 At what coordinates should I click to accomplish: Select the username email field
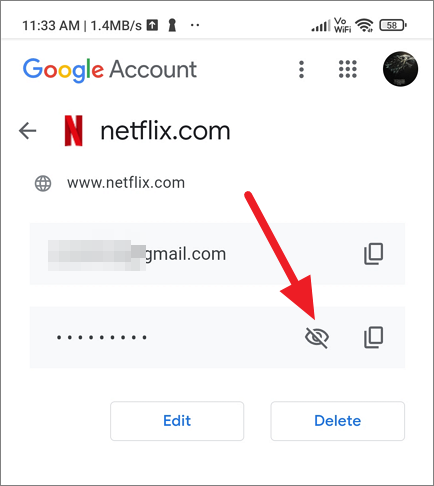tap(217, 254)
